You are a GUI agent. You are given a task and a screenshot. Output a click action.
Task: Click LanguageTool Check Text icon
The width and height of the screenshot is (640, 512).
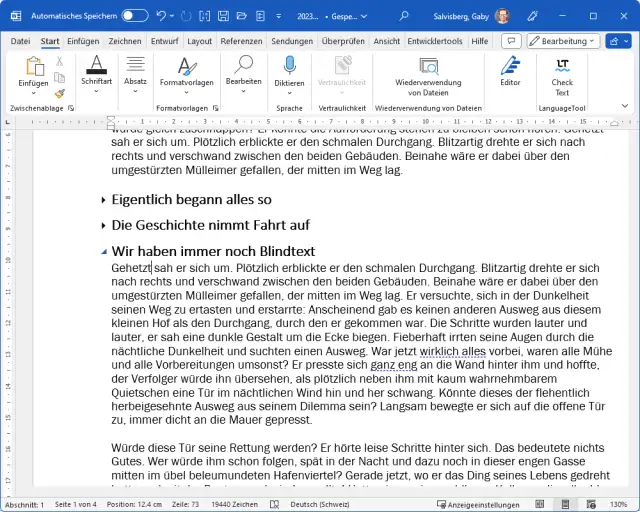[562, 66]
